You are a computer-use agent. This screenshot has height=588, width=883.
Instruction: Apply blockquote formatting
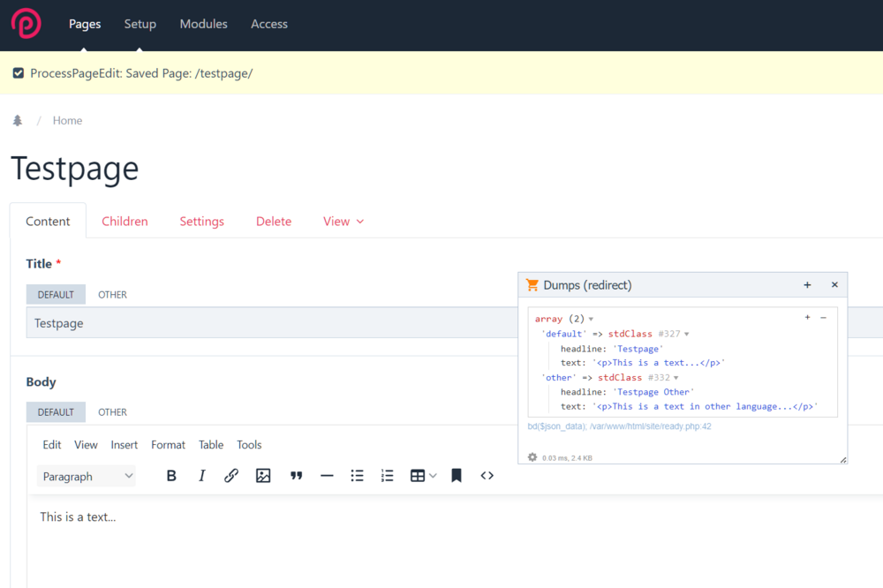(297, 476)
